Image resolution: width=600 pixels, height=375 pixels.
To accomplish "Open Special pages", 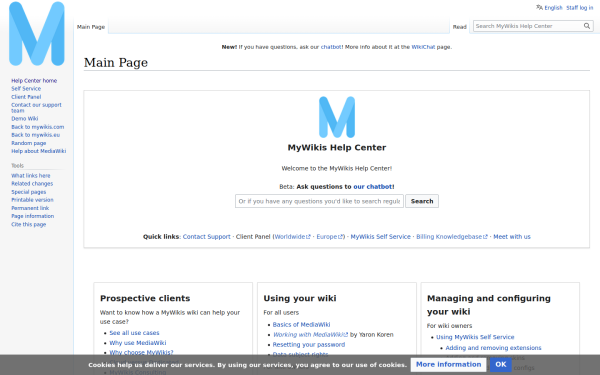I will tap(29, 192).
